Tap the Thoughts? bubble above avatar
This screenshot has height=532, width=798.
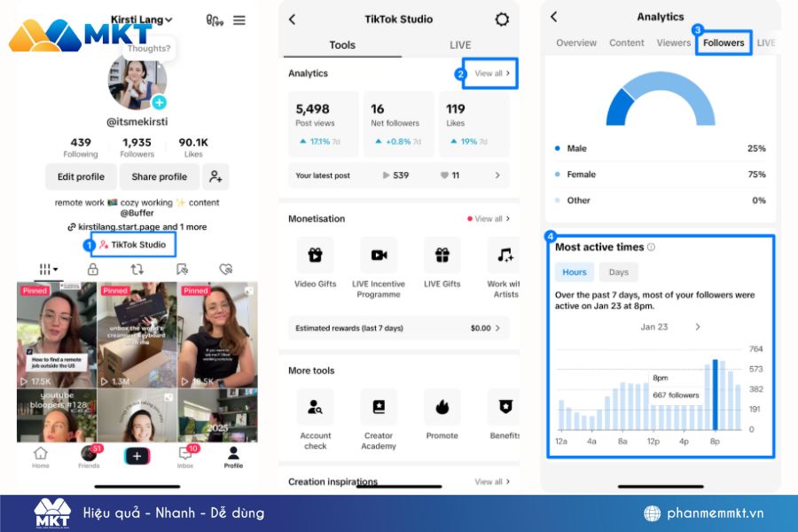coord(149,49)
